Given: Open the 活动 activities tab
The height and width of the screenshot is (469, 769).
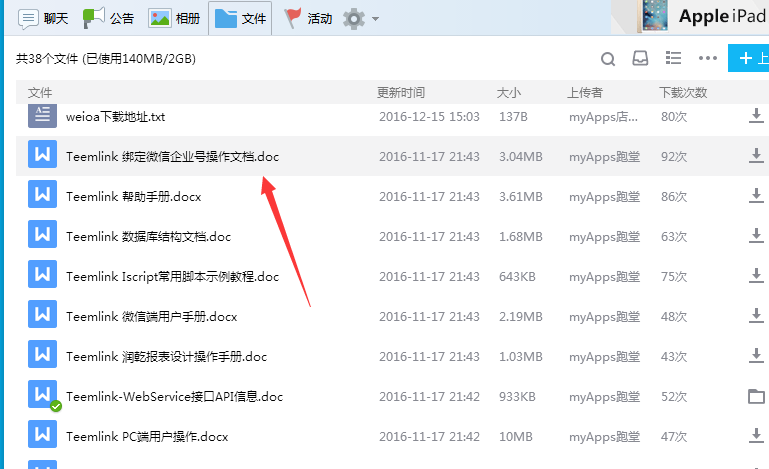Looking at the screenshot, I should pyautogui.click(x=308, y=19).
